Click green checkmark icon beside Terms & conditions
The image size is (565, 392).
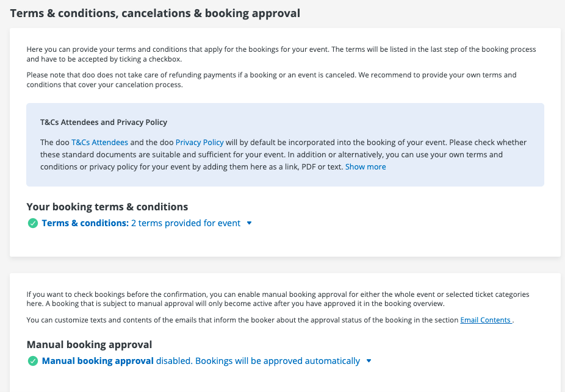click(33, 223)
